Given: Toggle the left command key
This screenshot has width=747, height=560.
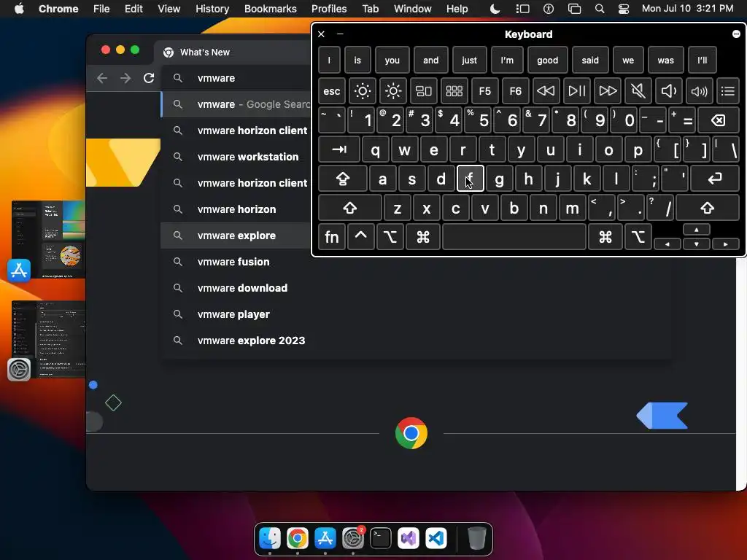Looking at the screenshot, I should click(422, 237).
